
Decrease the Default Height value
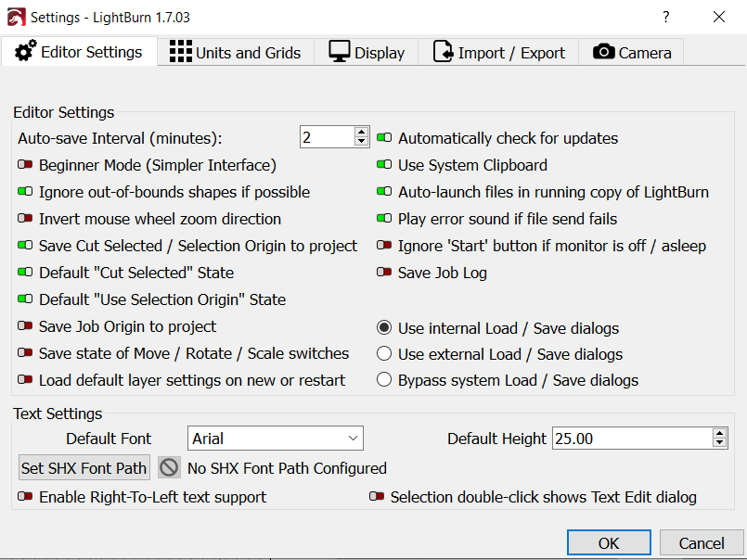tap(720, 443)
